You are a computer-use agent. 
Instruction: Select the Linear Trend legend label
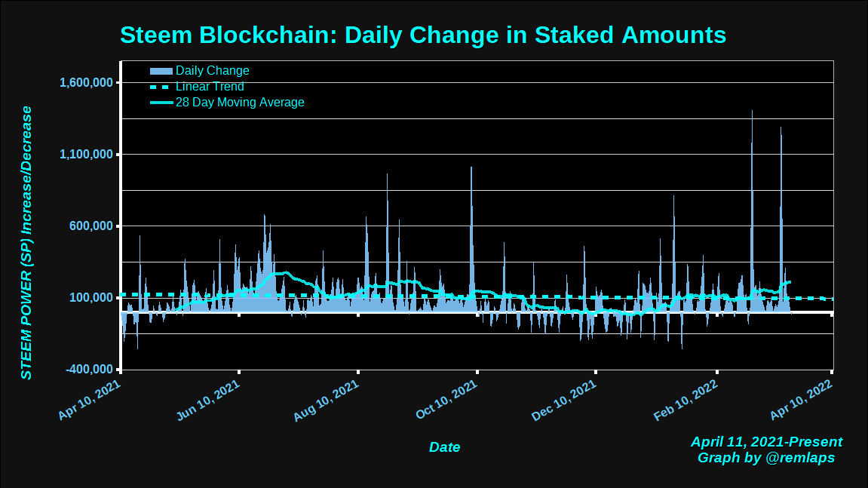click(210, 87)
